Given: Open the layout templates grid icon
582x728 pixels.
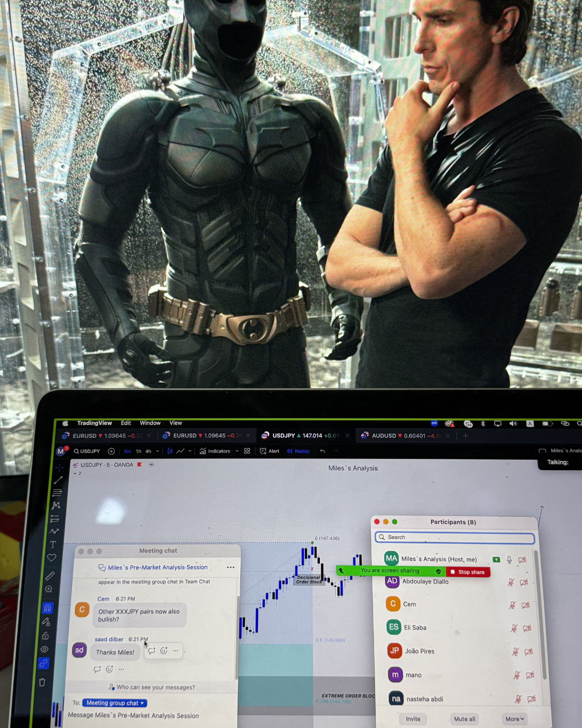Looking at the screenshot, I should 247,451.
